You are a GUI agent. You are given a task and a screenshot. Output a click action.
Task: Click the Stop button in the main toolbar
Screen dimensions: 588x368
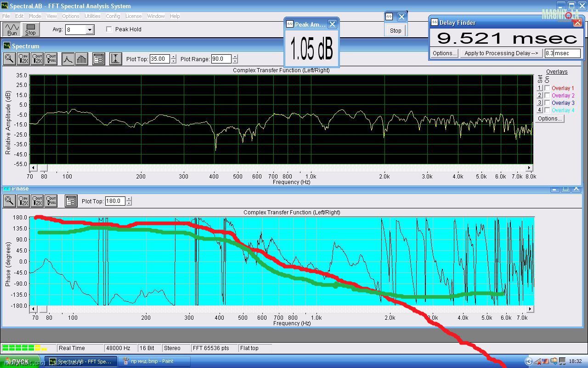pos(30,29)
